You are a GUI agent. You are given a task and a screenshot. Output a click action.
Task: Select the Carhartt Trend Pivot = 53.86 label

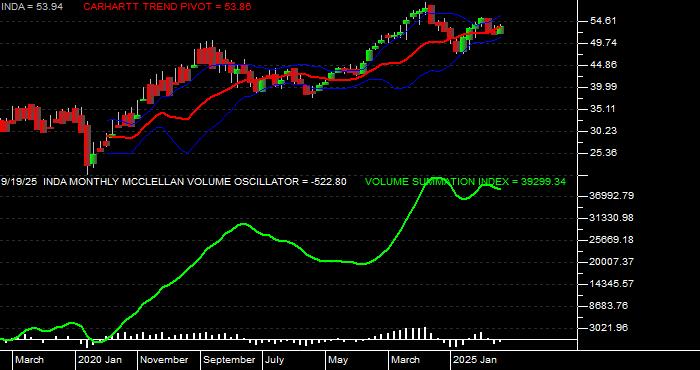[167, 6]
